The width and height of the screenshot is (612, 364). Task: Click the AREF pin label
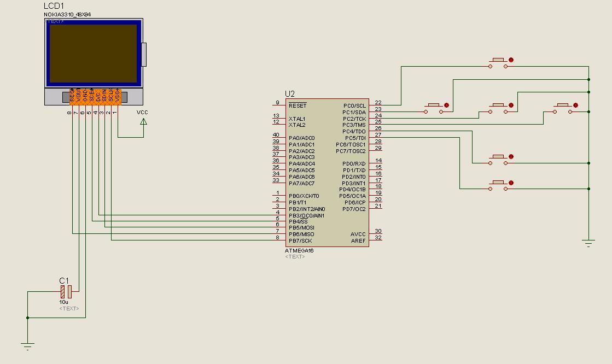(x=358, y=240)
